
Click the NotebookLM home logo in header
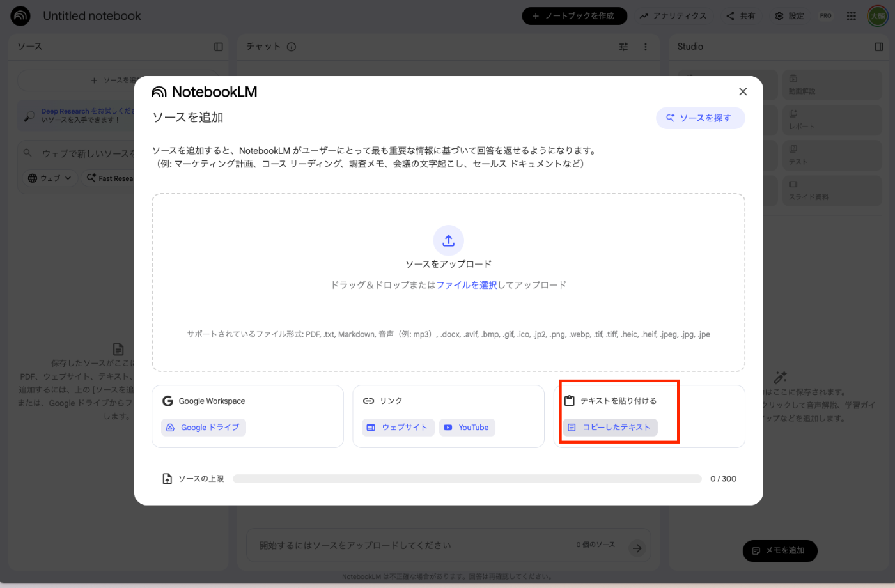[x=20, y=16]
